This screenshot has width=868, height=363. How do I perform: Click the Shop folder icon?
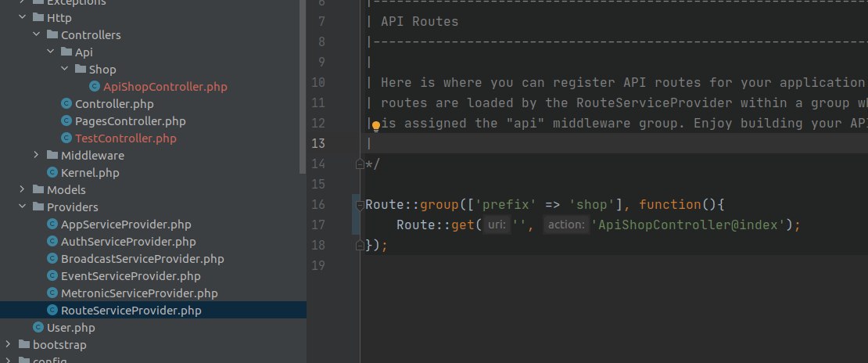81,69
